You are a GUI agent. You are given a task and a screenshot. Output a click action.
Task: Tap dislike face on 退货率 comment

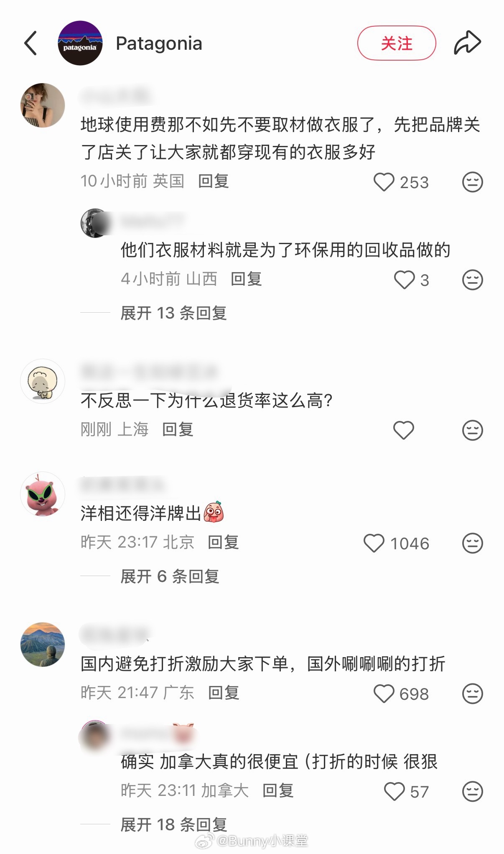pos(472,430)
